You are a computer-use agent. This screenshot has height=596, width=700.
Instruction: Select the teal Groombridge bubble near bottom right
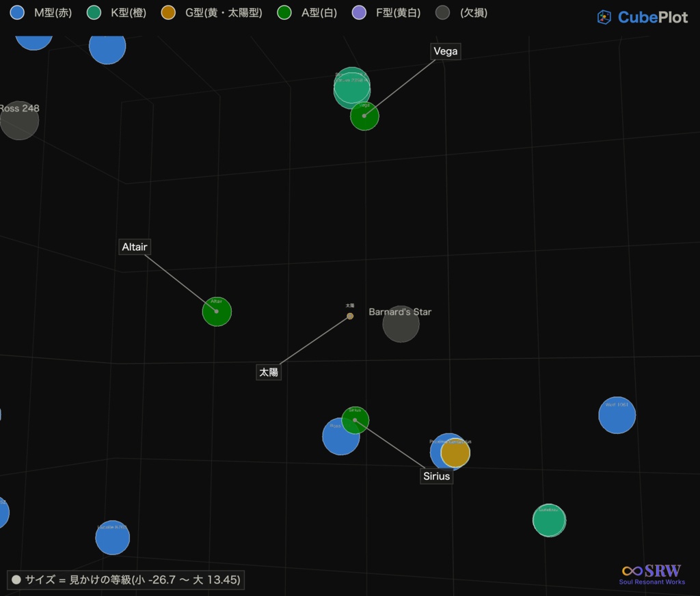(x=549, y=520)
